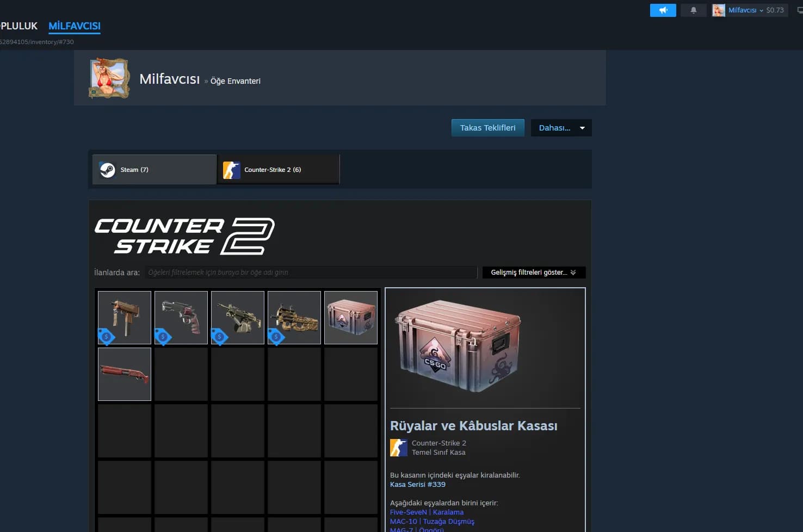Click the Counter-Strike 2 icon in item details

coord(399,448)
